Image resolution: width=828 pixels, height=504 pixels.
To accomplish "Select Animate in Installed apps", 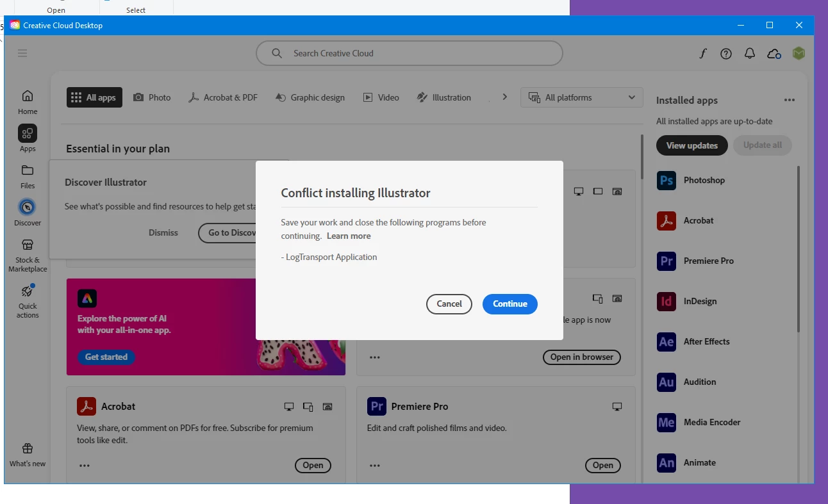I will tap(686, 463).
